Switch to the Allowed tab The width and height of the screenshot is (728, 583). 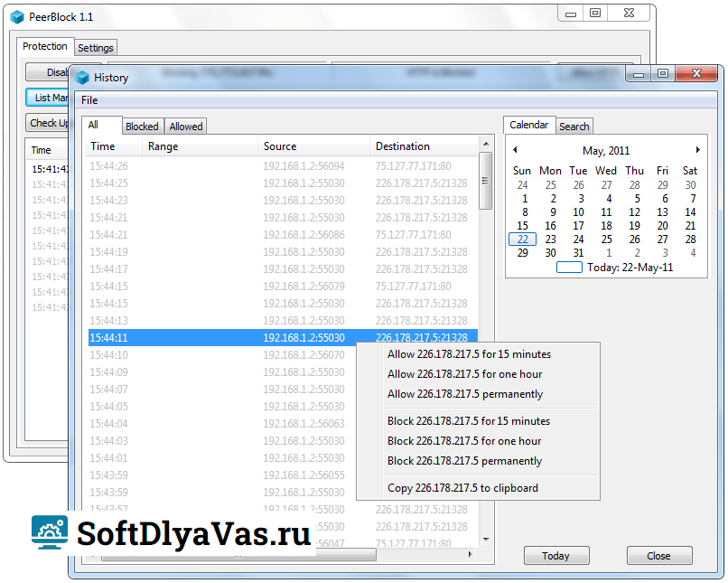pyautogui.click(x=186, y=127)
